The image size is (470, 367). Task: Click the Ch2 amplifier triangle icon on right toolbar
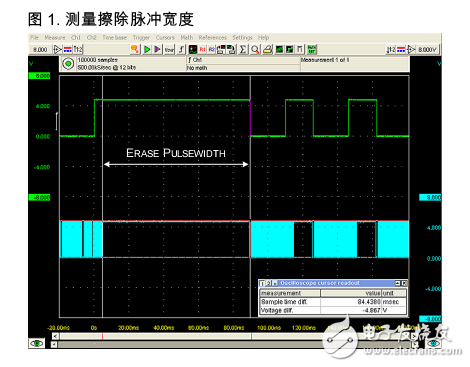point(411,50)
